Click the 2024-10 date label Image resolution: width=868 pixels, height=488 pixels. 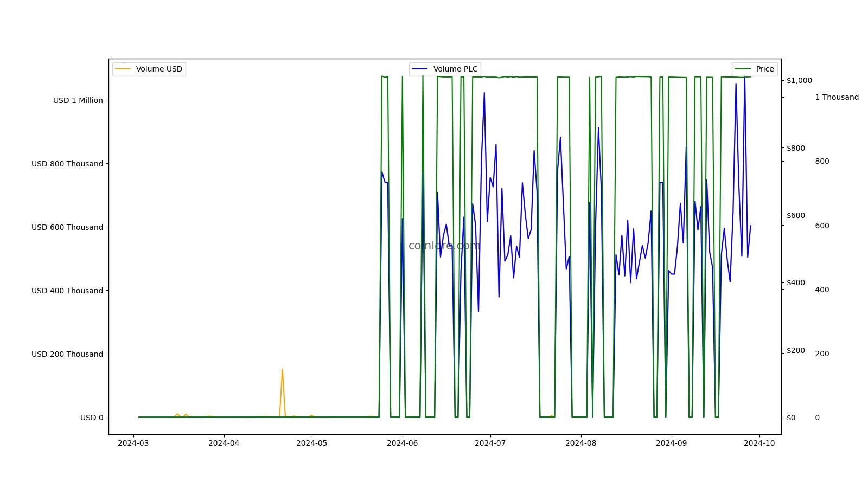[x=759, y=443]
